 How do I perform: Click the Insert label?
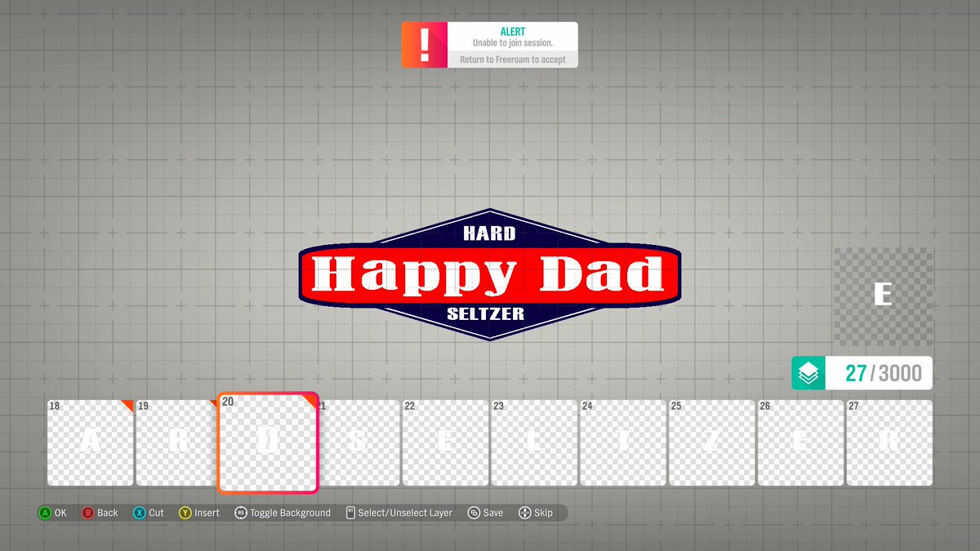207,513
